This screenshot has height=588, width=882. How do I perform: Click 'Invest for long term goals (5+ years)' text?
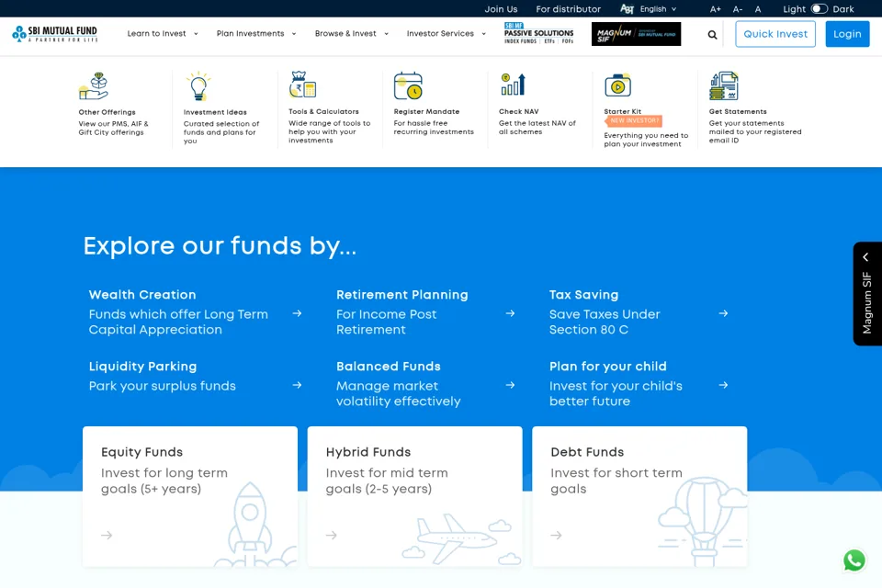tap(164, 481)
